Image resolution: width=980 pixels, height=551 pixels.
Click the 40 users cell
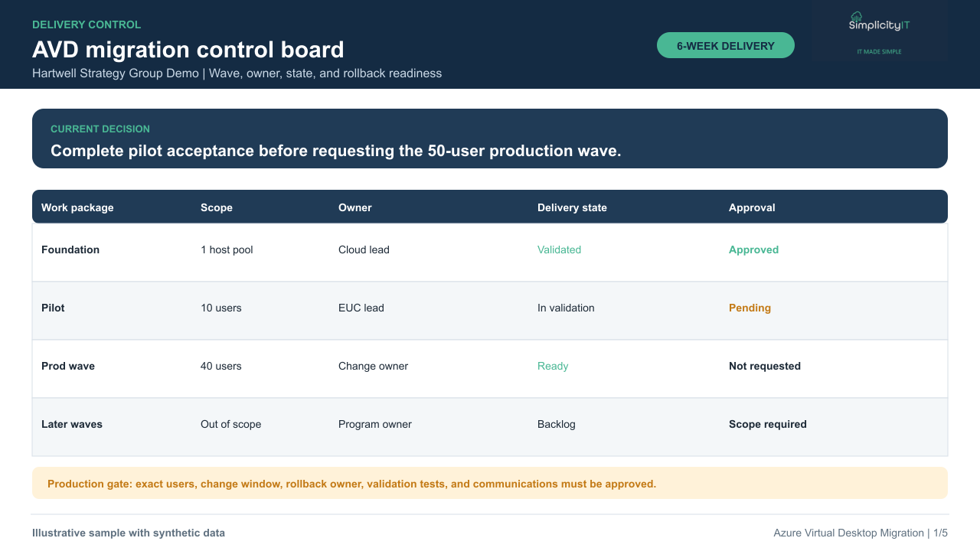point(221,366)
